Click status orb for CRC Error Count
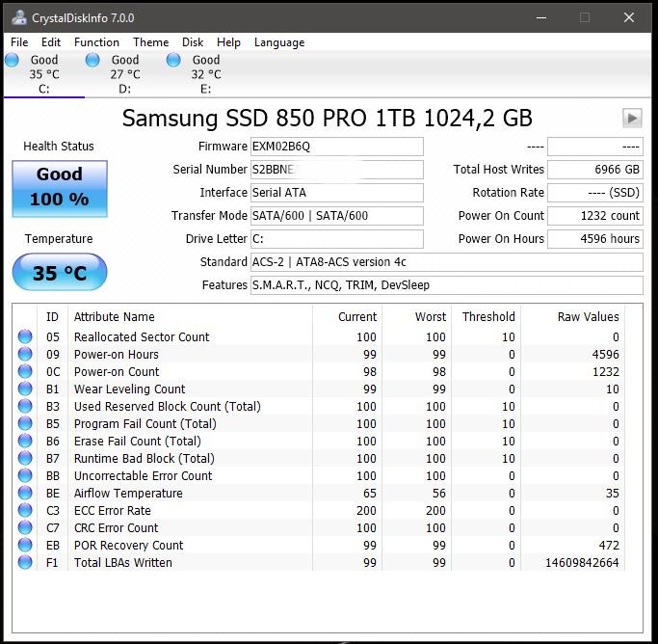Image resolution: width=658 pixels, height=644 pixels. click(x=25, y=527)
